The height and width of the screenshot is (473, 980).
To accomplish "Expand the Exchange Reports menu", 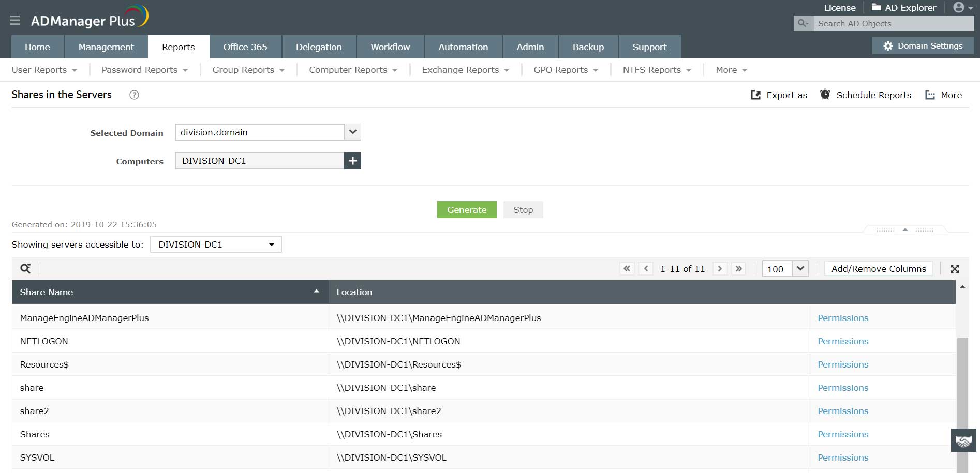I will tap(466, 70).
